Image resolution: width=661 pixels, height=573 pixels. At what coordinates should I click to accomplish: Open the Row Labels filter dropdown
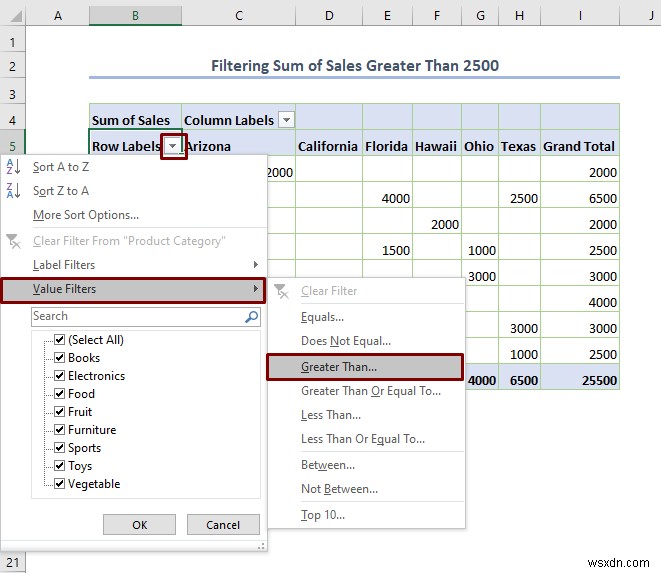173,146
